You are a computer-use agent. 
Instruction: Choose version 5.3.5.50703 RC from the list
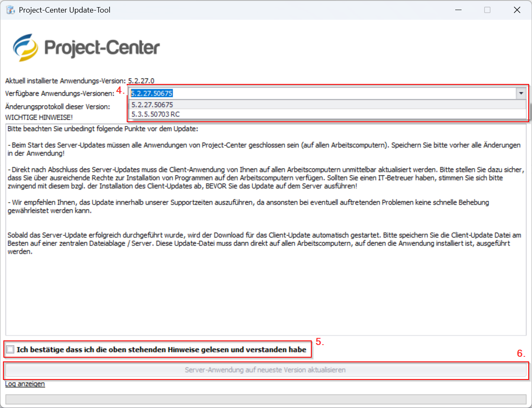click(156, 114)
